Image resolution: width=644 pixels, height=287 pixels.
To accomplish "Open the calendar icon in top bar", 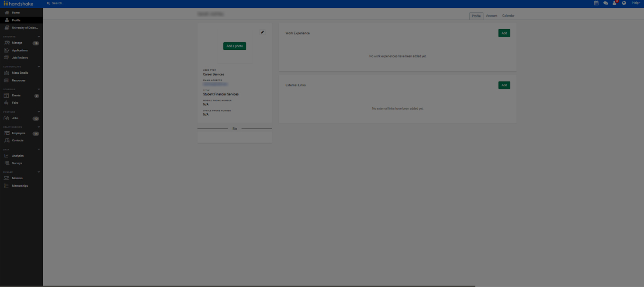I will click(x=596, y=3).
